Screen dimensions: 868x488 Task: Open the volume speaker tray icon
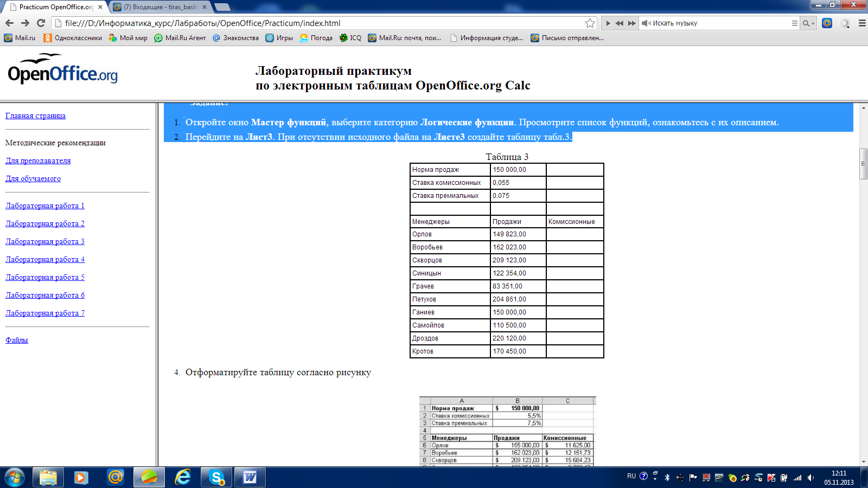point(810,478)
